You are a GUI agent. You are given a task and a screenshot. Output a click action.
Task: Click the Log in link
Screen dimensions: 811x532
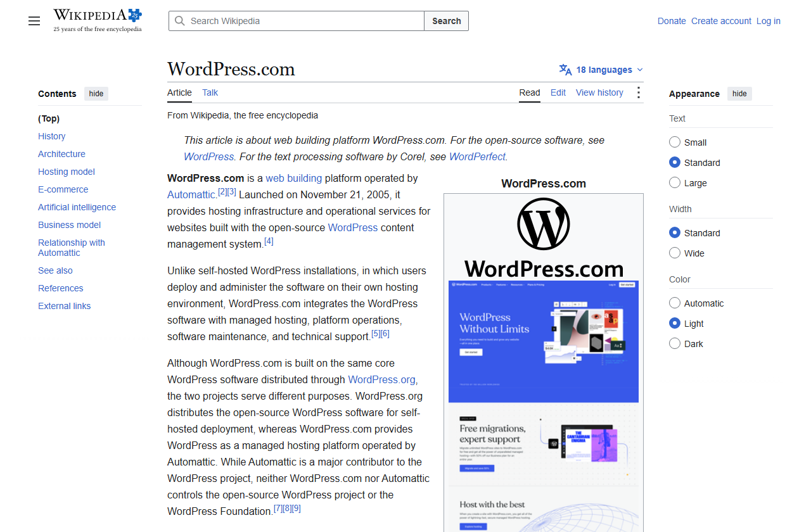769,21
